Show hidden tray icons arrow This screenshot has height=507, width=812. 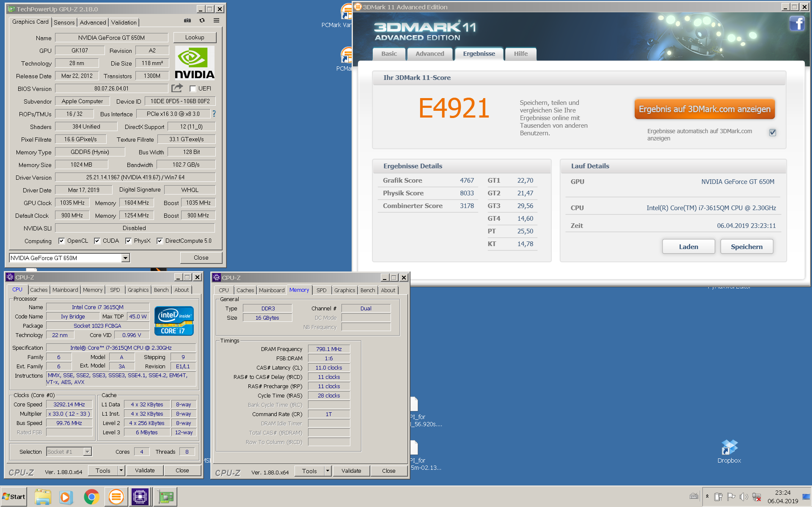(x=707, y=496)
